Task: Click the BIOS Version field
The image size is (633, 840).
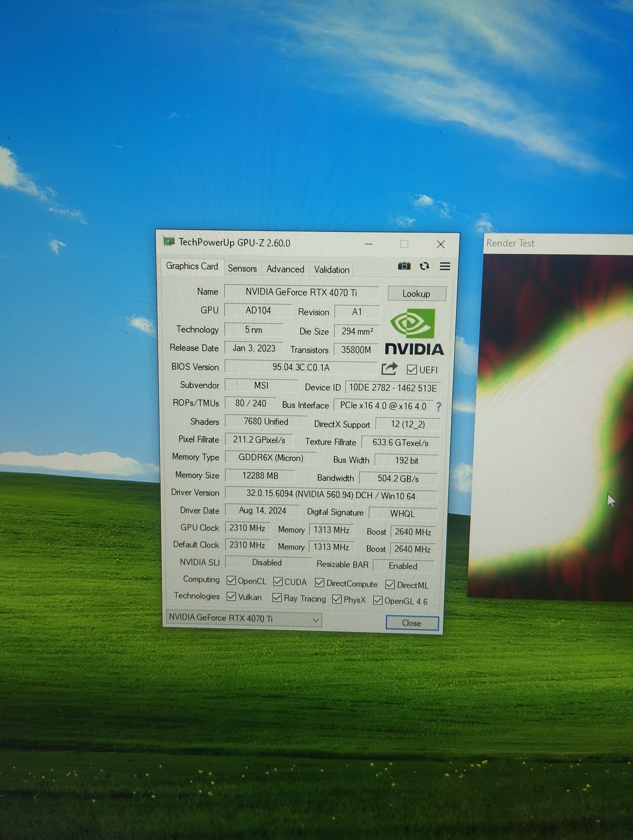Action: (301, 367)
